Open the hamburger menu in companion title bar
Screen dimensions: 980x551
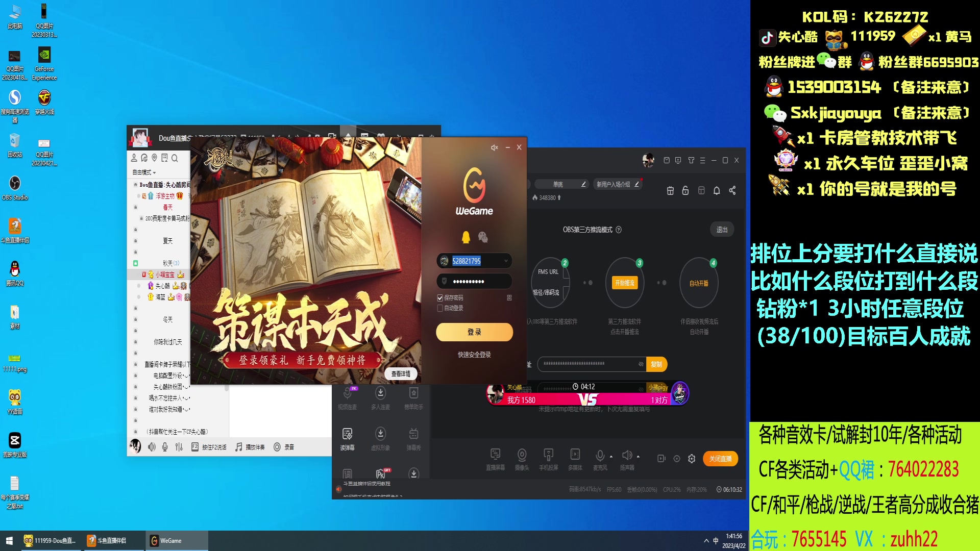[x=702, y=160]
